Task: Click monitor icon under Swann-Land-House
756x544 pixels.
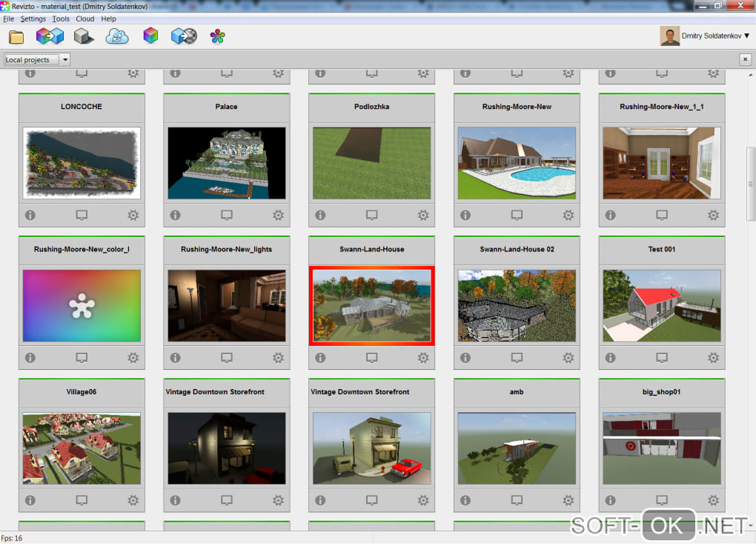Action: [372, 358]
